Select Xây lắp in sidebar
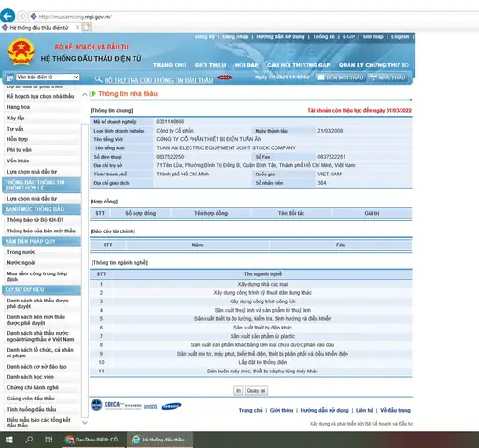 [16, 118]
